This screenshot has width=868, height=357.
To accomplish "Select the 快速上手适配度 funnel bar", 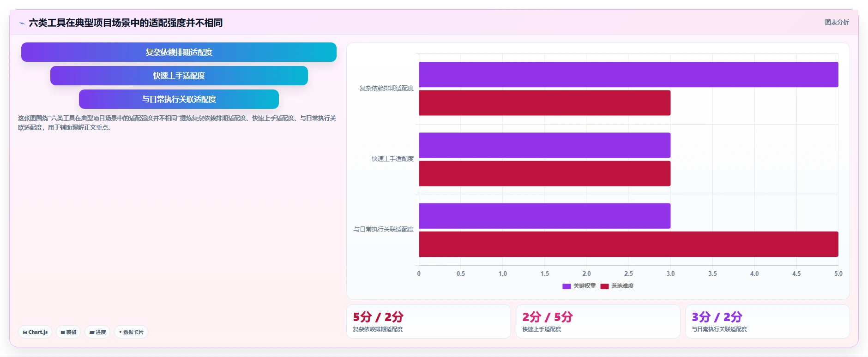I will 179,76.
